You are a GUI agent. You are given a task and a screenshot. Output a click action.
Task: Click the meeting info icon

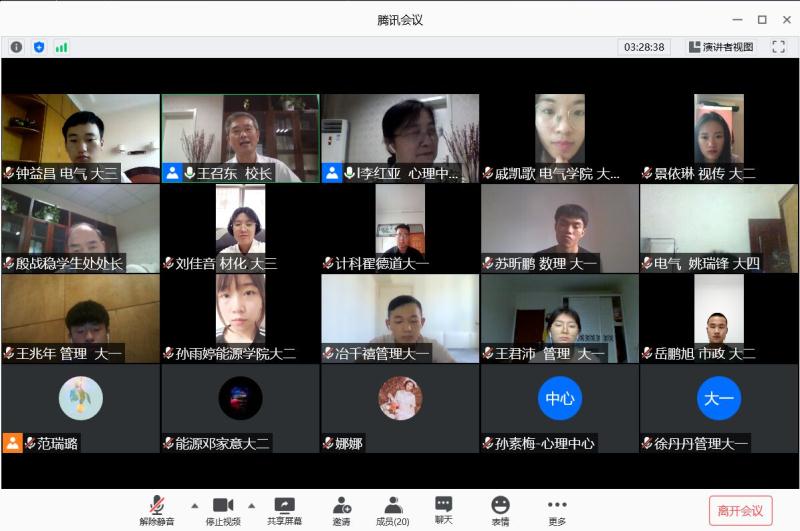16,47
